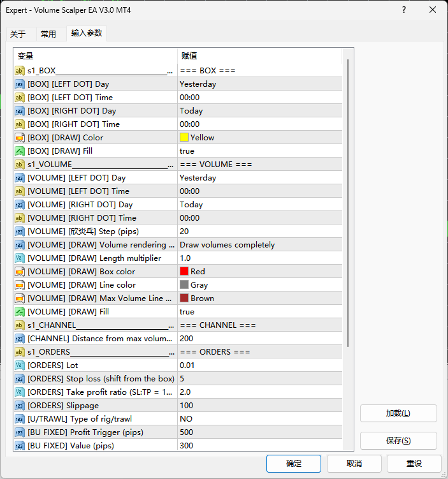Viewport: 448px width, 479px height.
Task: Click the string icon beside s1_CHANNEL
Action: coord(20,325)
